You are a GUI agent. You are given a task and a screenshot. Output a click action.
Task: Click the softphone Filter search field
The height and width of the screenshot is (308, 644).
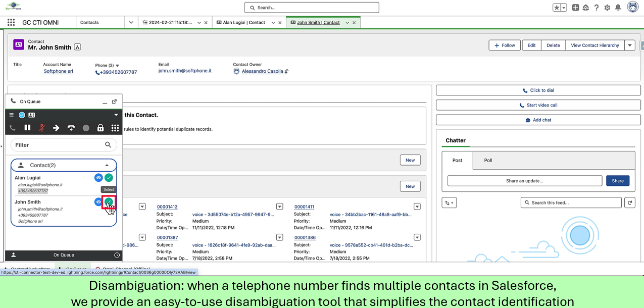point(58,145)
